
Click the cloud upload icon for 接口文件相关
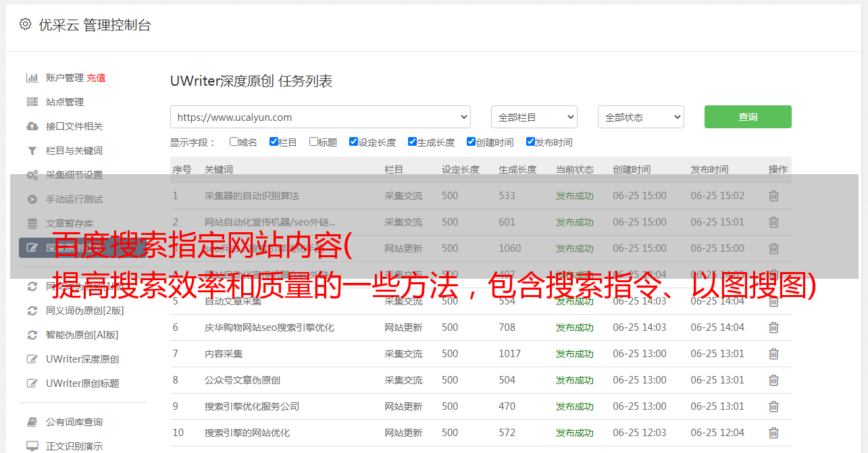32,126
